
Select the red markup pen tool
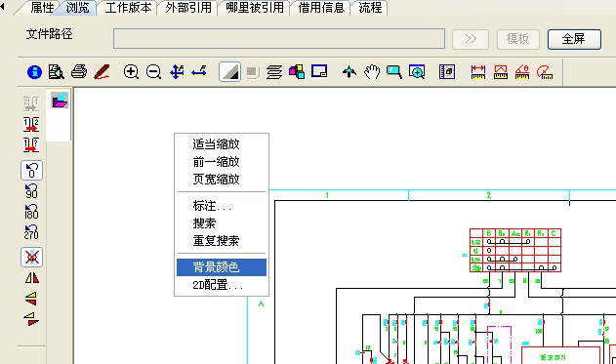click(x=103, y=72)
